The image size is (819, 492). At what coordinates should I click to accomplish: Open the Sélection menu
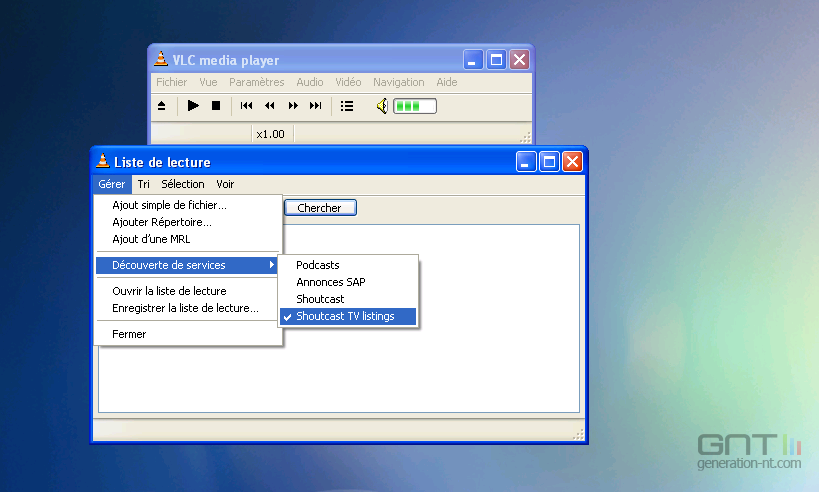pyautogui.click(x=183, y=184)
